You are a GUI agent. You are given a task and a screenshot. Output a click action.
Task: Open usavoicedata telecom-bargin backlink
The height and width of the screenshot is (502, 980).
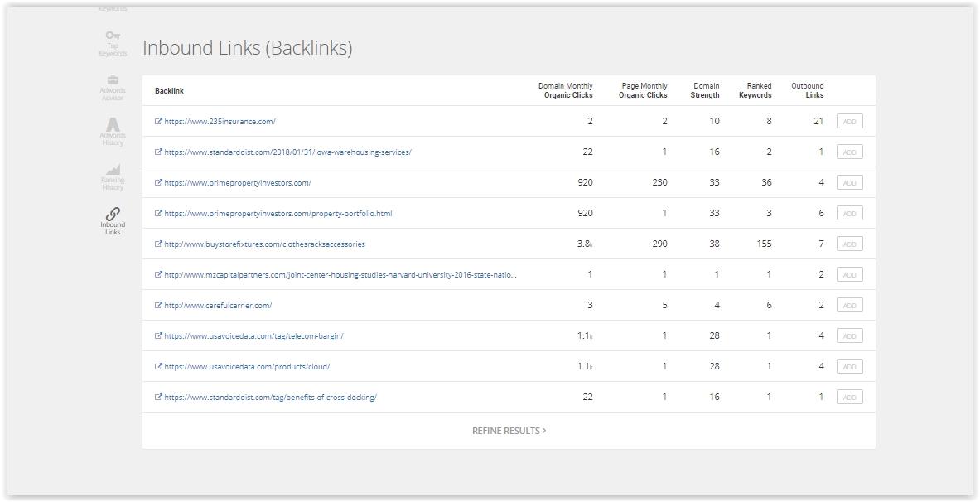point(253,335)
